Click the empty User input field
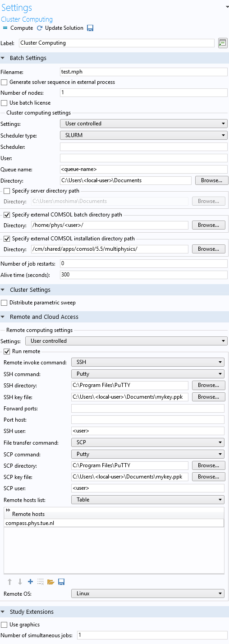Viewport: 229px width, 644px height. (x=143, y=158)
